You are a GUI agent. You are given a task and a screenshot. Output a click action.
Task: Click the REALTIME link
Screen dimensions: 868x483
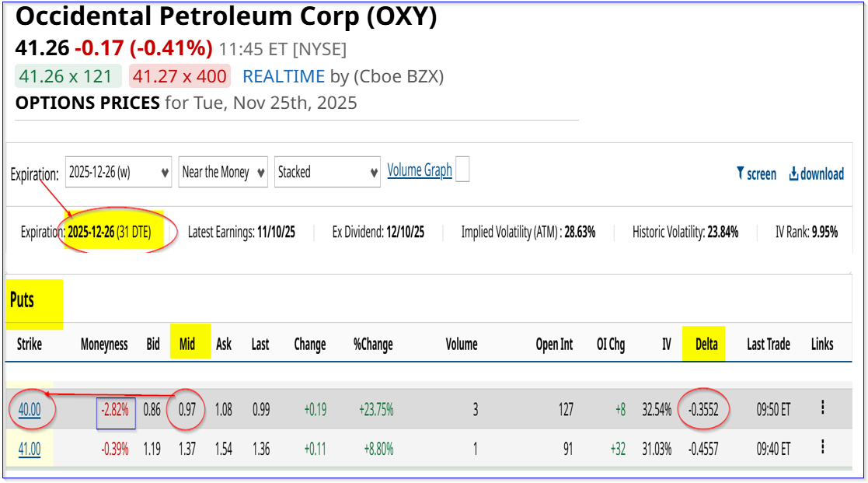click(284, 76)
